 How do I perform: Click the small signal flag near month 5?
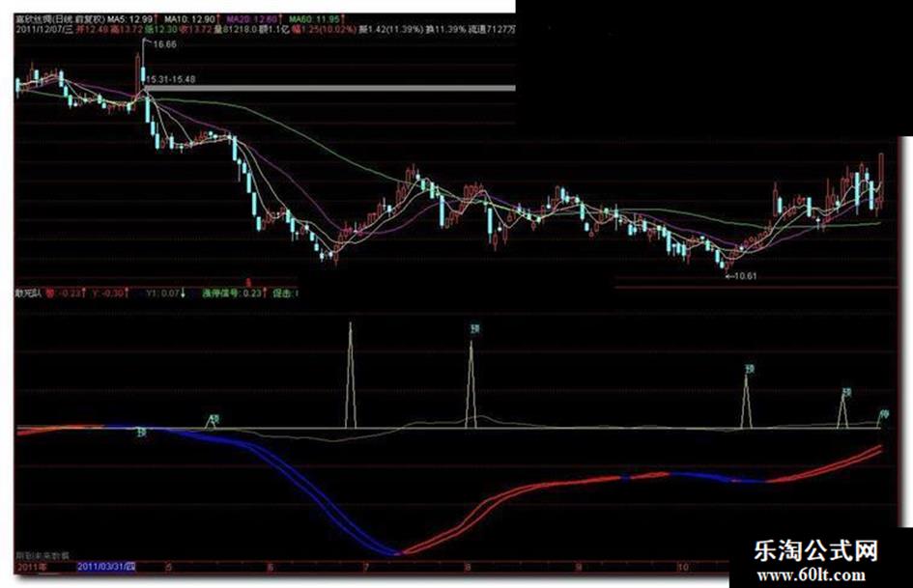pyautogui.click(x=214, y=419)
